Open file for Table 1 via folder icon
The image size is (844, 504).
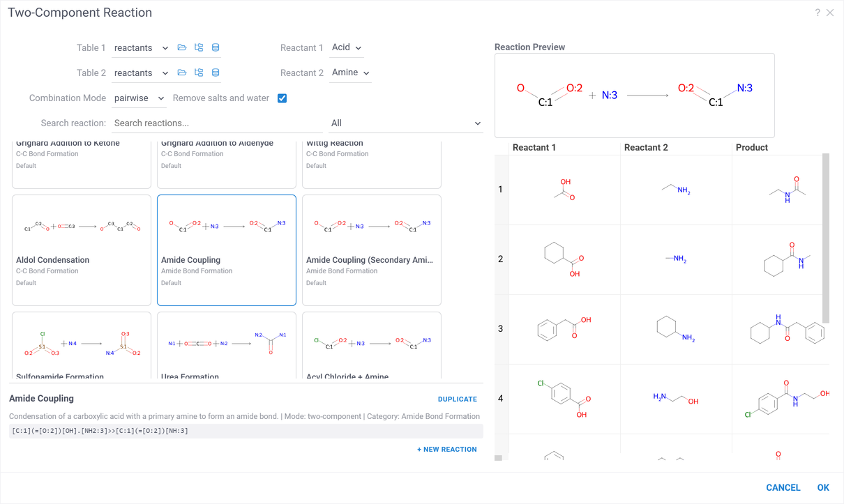(x=182, y=47)
